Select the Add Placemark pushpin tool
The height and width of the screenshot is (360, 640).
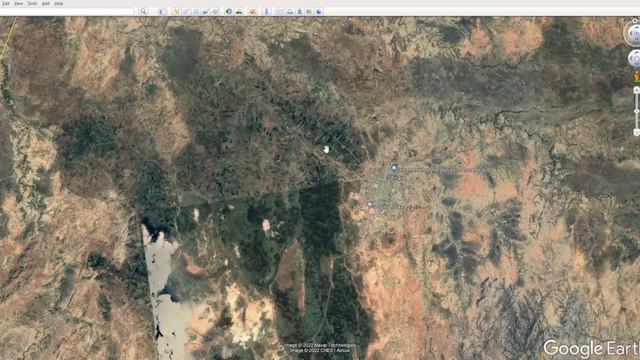click(x=176, y=11)
